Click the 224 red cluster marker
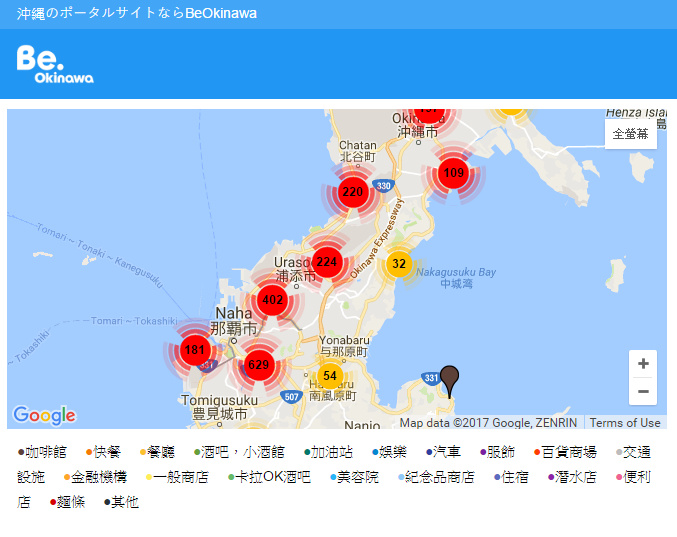677x537 pixels. tap(327, 263)
